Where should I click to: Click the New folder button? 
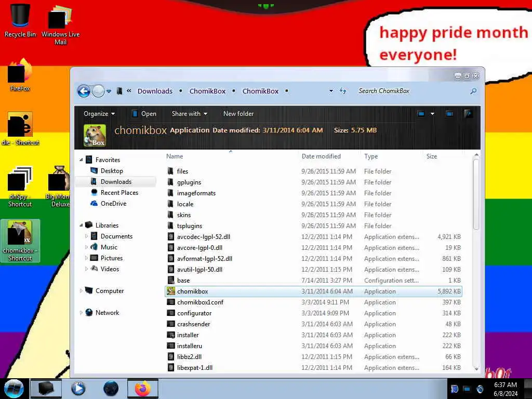click(238, 114)
